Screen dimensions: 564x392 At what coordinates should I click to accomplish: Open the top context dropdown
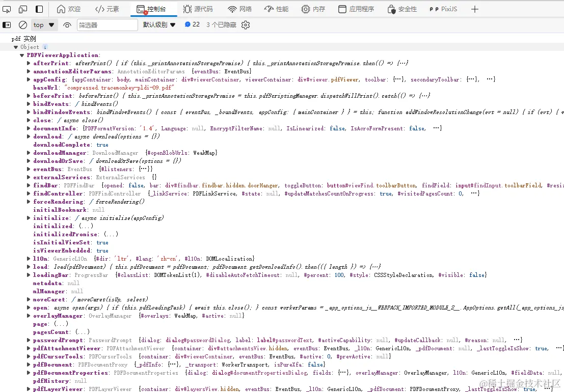[x=44, y=25]
